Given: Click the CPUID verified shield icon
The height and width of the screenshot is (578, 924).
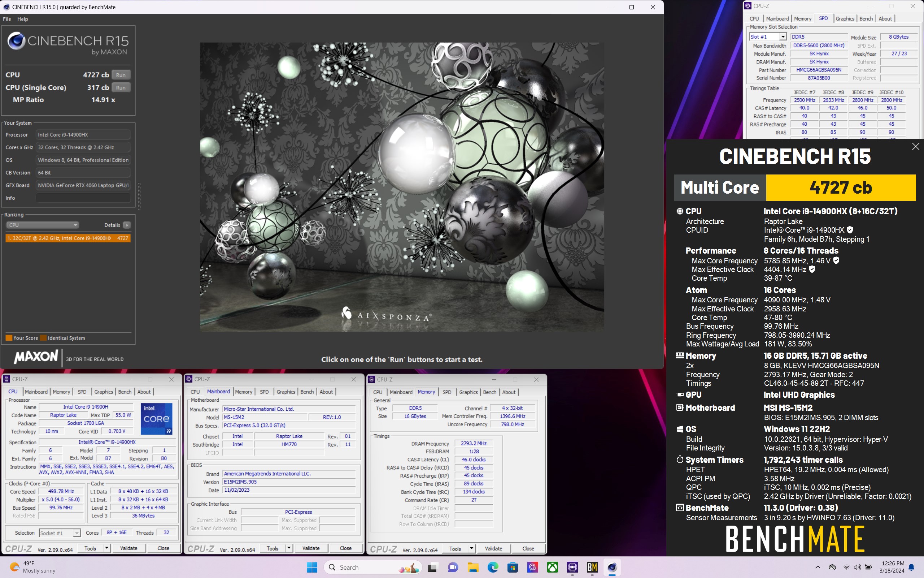Looking at the screenshot, I should (850, 230).
